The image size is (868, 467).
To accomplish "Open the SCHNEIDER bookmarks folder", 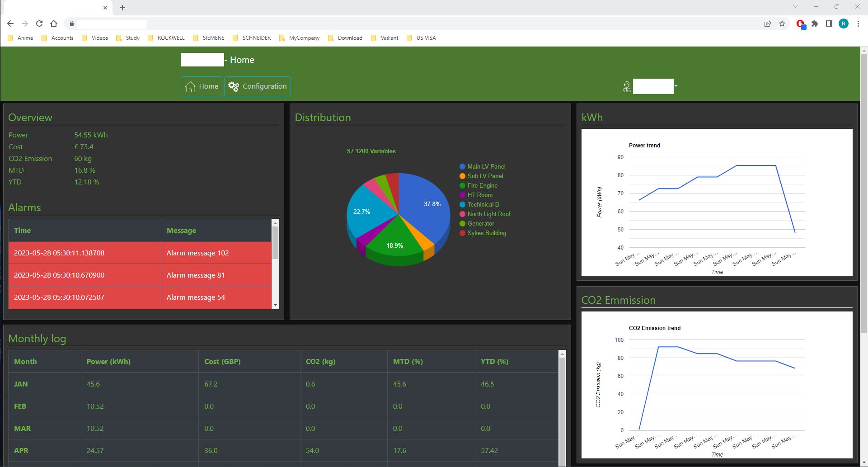I will pyautogui.click(x=252, y=38).
